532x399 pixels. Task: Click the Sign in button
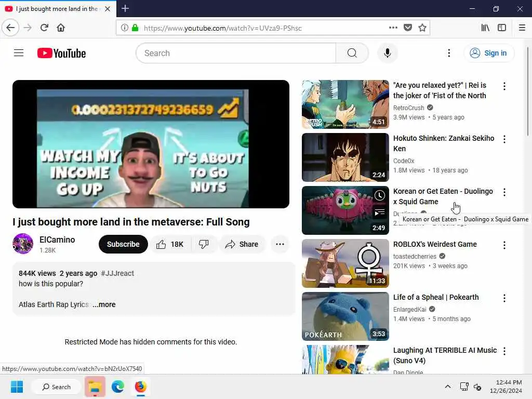(x=488, y=53)
